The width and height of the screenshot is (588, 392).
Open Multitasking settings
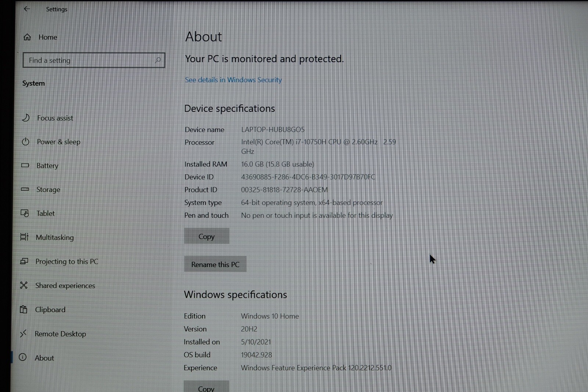[x=55, y=238]
